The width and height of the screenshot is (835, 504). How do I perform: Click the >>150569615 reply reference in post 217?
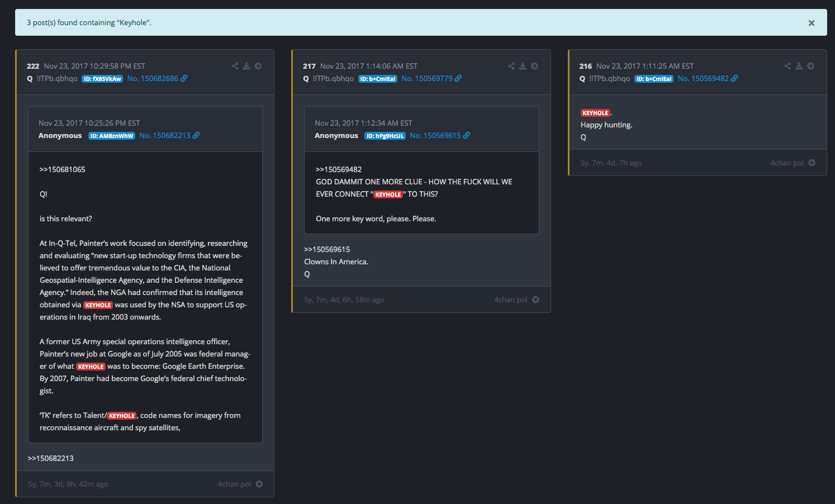327,250
